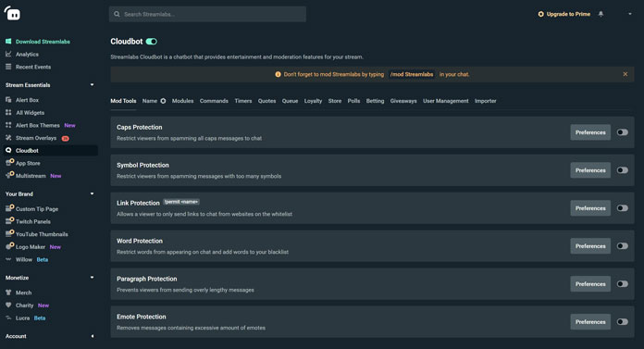Click the Logo Maker icon
Viewport: 644px width, 349px height.
tap(9, 246)
